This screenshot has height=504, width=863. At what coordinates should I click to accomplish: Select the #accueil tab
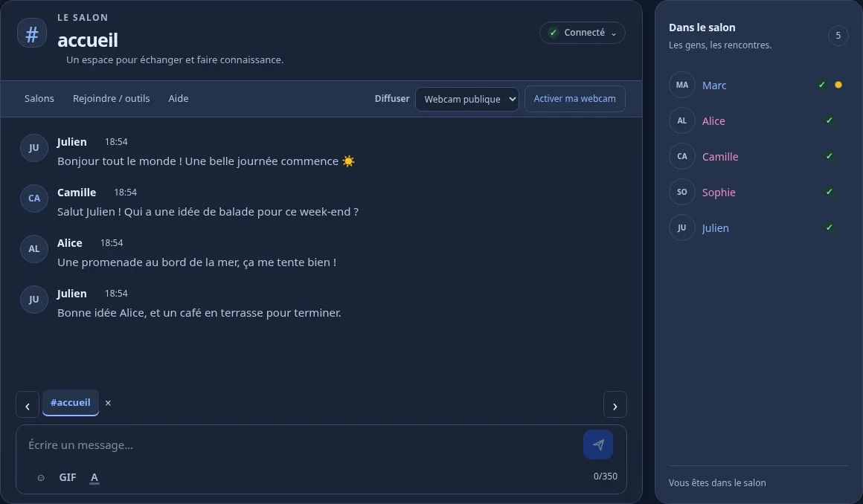click(x=71, y=403)
